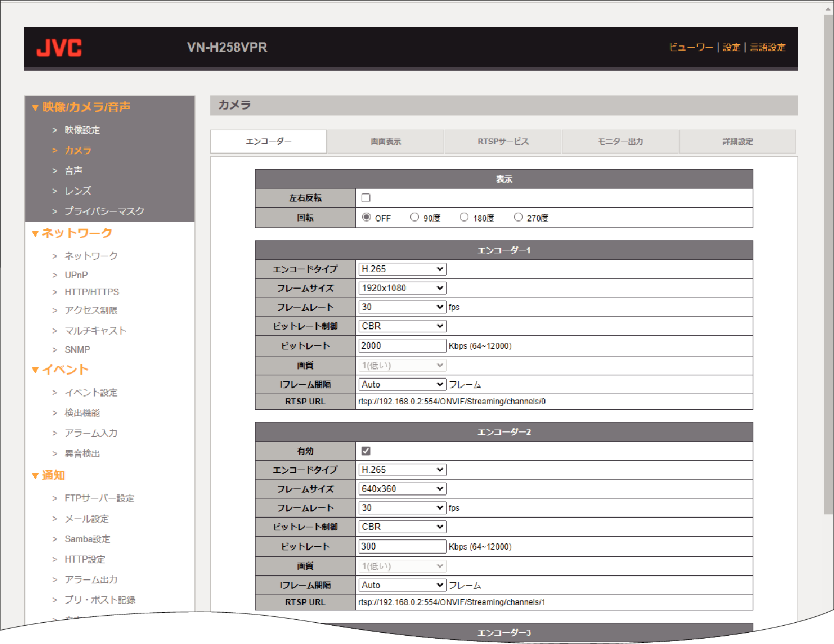
Task: Open レンズ in sidebar
Action: coord(78,191)
